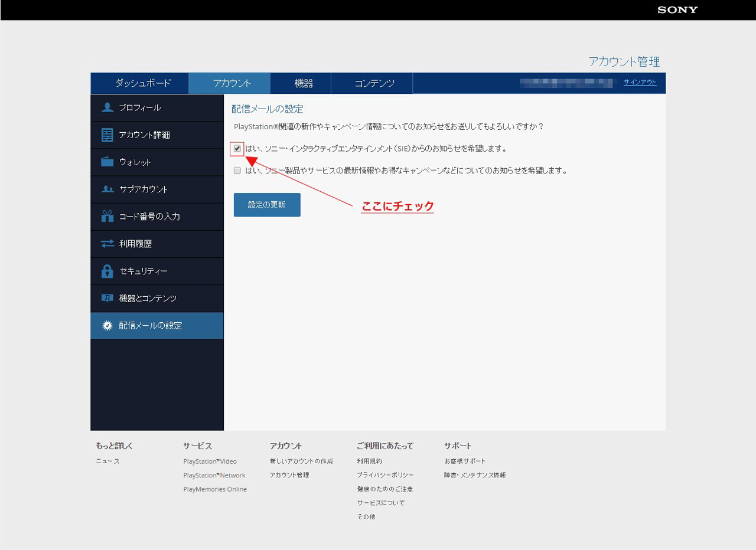Click the devices and content icon

pos(107,298)
